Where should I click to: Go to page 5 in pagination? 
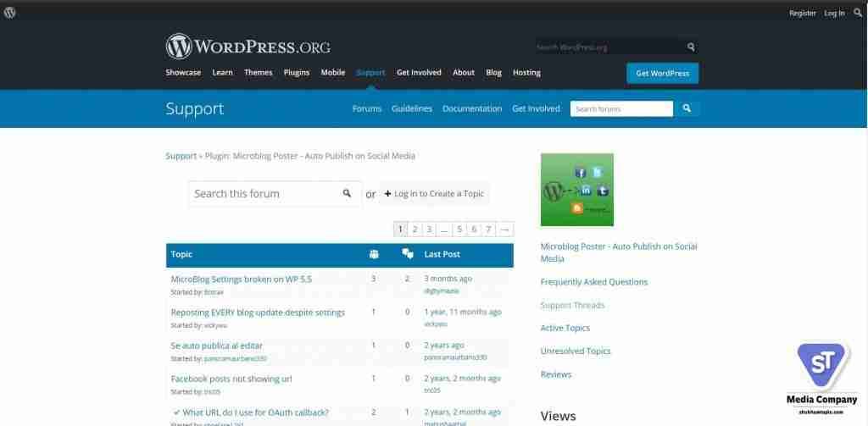click(459, 229)
